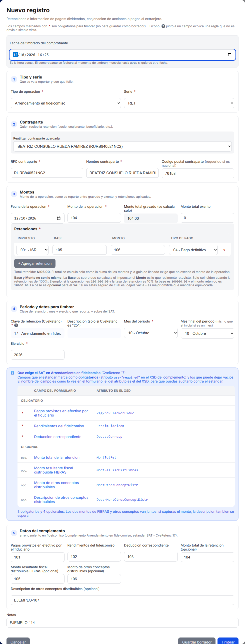Click Monto total de la retencion opcional field
This screenshot has width=245, height=644.
click(x=207, y=557)
